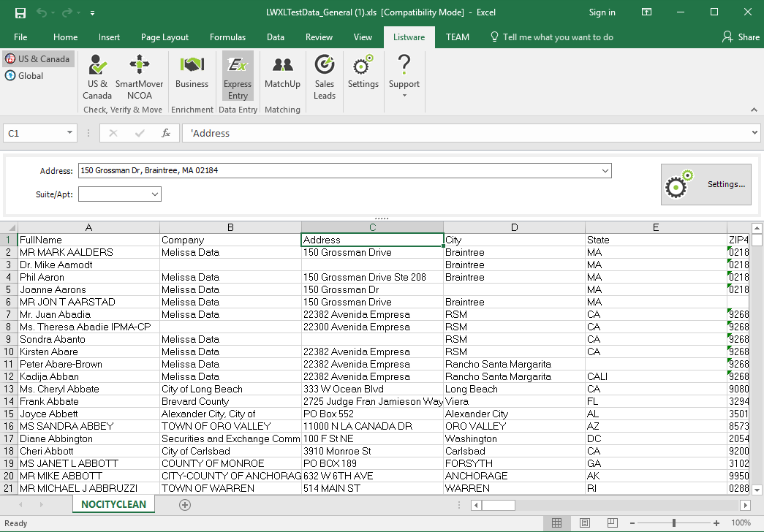This screenshot has width=764, height=532.
Task: Open the Formulas ribbon tab
Action: (227, 37)
